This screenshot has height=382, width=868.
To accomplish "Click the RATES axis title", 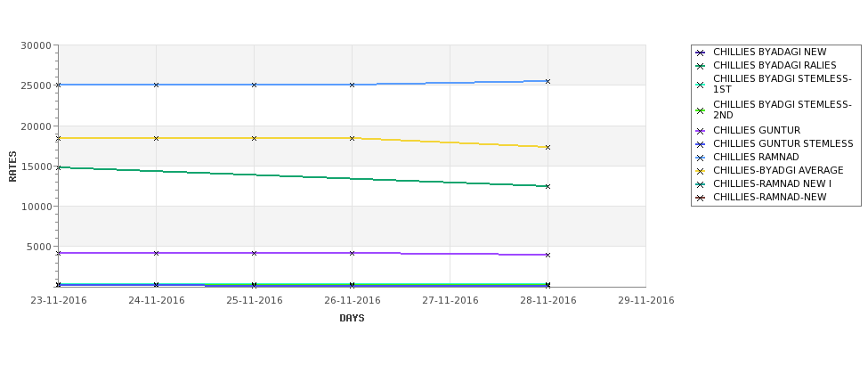I will pyautogui.click(x=12, y=167).
